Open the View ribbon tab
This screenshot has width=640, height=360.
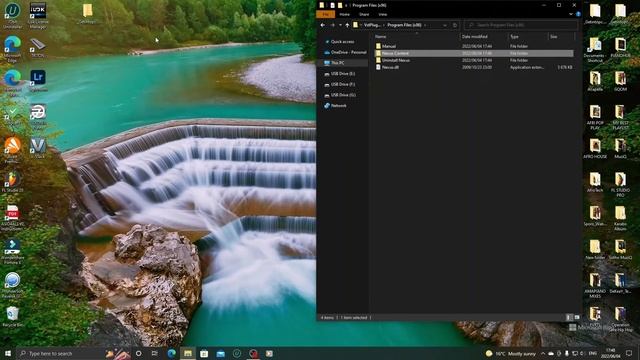382,14
